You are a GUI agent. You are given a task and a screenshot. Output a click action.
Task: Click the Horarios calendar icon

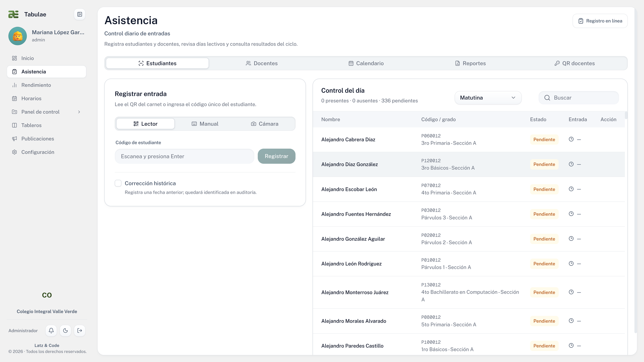pyautogui.click(x=15, y=99)
